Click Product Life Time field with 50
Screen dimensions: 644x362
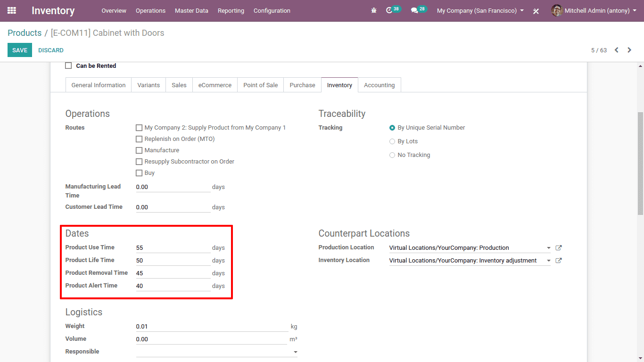point(173,261)
